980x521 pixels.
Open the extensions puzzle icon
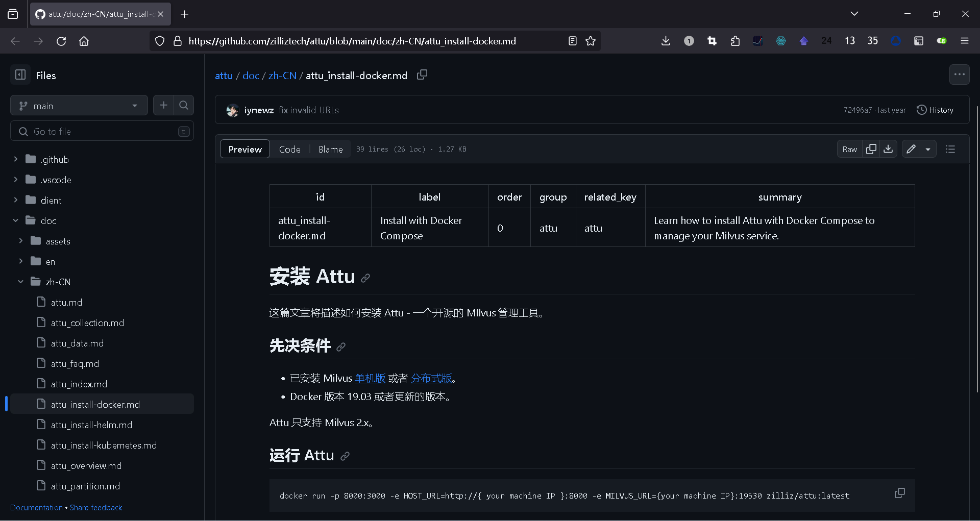(735, 41)
